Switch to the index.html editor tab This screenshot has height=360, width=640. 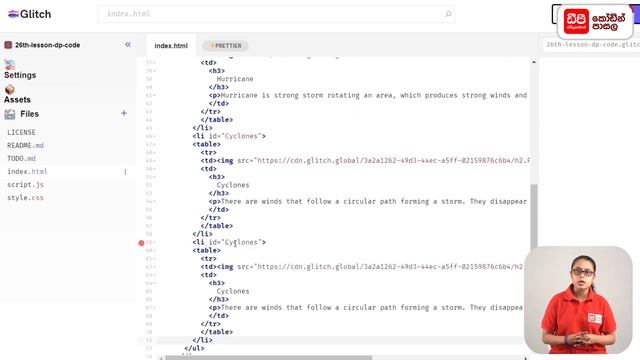click(171, 46)
